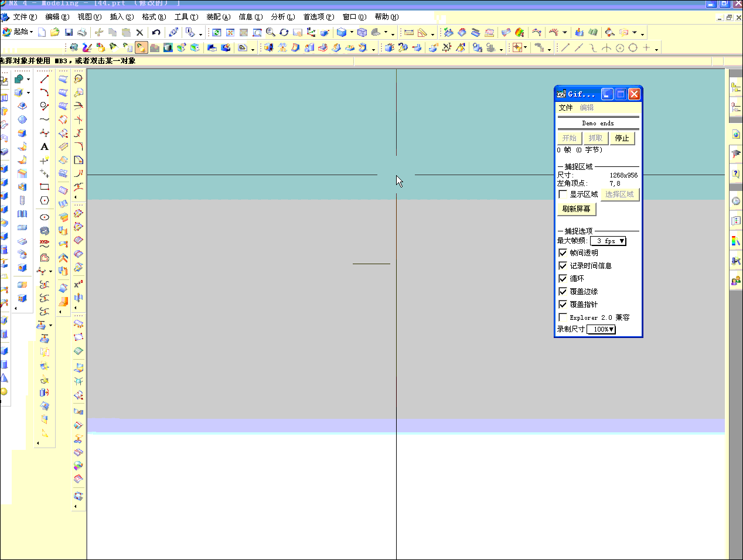Screen dimensions: 743x560
Task: Open the 录制尺寸 100% dropdown
Action: click(601, 329)
